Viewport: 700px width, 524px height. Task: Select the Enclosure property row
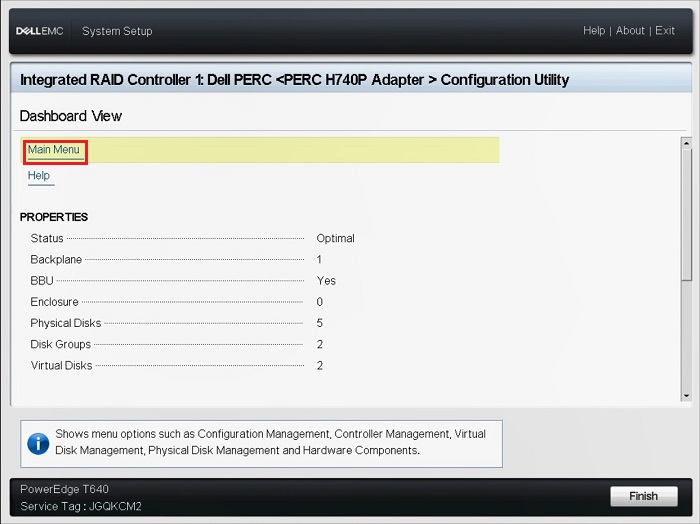click(x=177, y=302)
